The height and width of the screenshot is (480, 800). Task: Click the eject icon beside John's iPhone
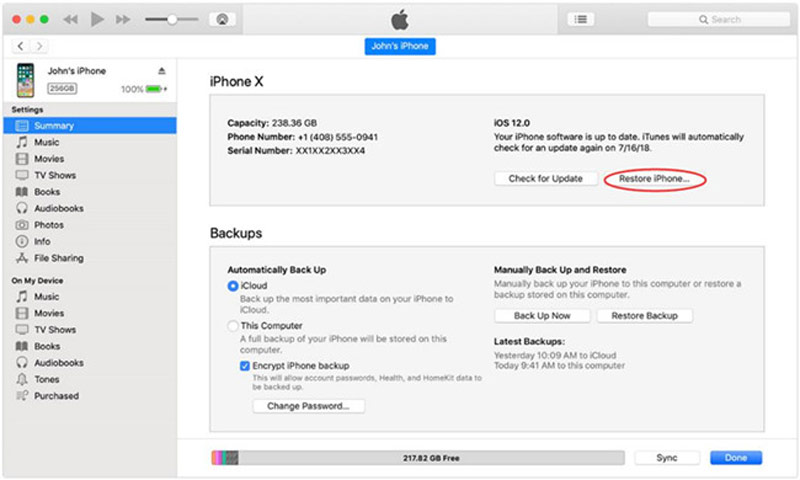162,71
